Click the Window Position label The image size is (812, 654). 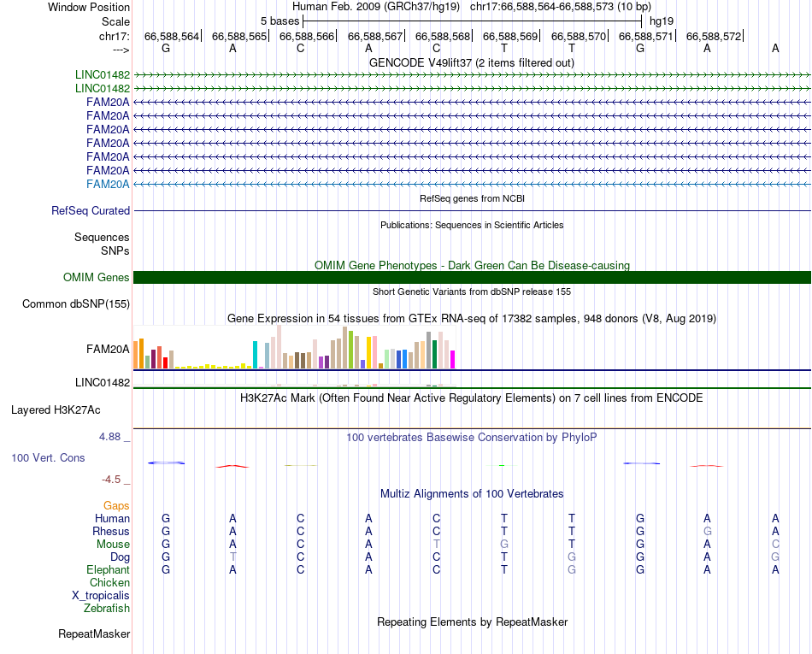(x=89, y=7)
